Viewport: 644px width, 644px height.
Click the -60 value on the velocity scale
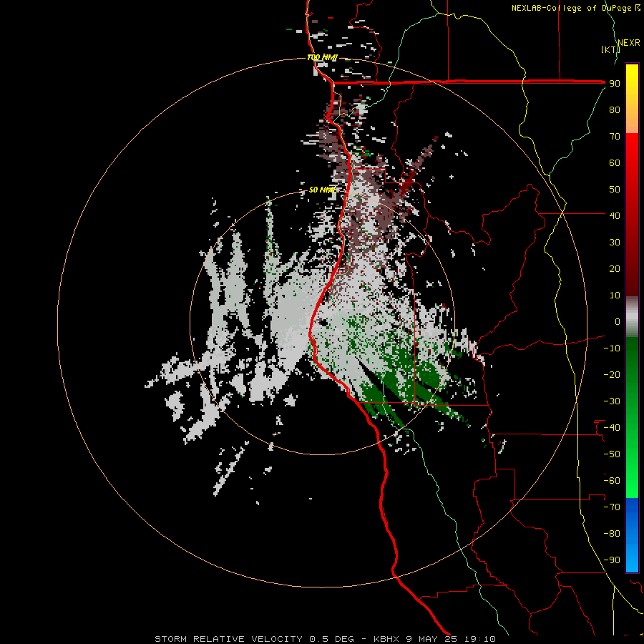(612, 481)
